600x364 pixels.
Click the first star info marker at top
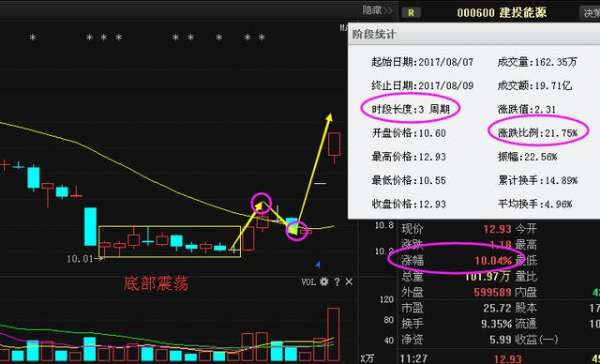[33, 38]
